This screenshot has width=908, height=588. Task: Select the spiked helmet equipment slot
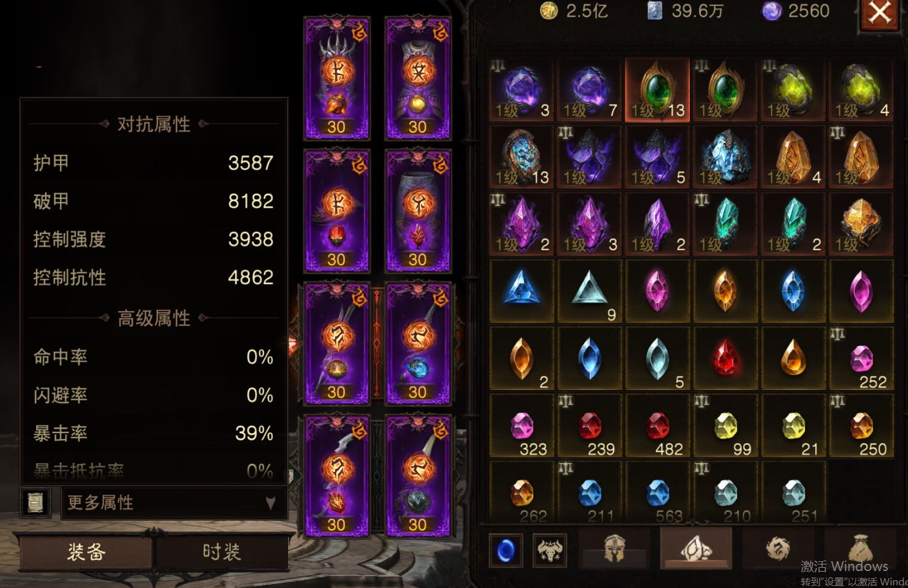336,78
